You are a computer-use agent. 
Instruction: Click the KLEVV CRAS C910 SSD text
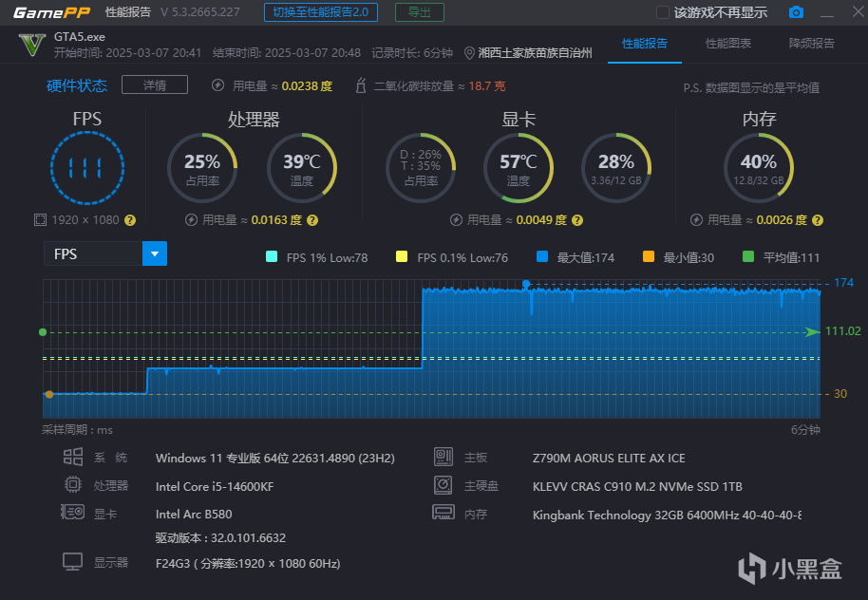pos(638,486)
